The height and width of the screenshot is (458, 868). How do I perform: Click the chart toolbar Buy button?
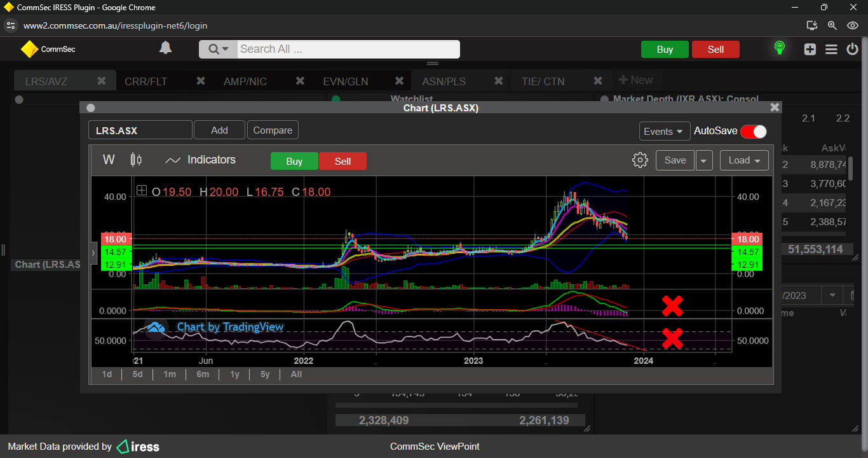click(294, 161)
